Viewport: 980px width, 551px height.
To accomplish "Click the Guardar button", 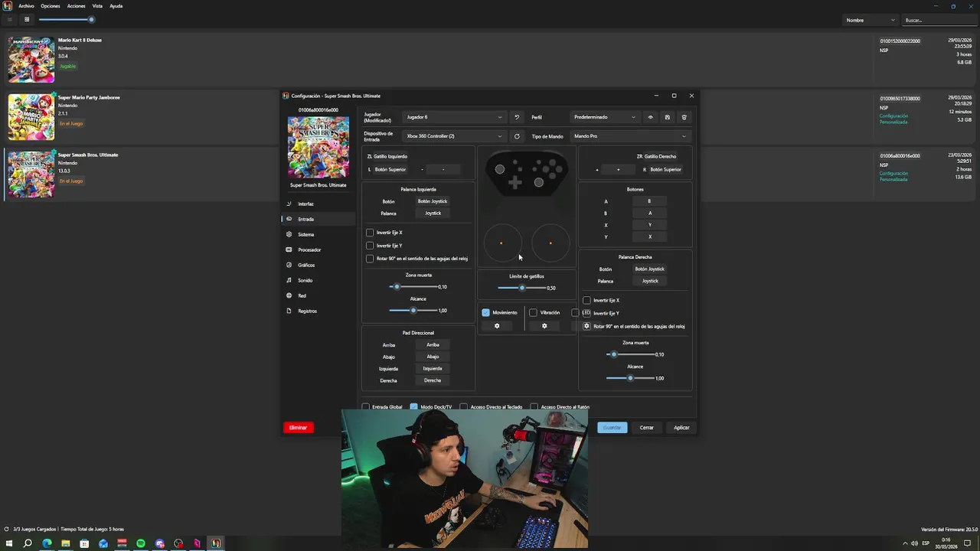I will [x=612, y=428].
